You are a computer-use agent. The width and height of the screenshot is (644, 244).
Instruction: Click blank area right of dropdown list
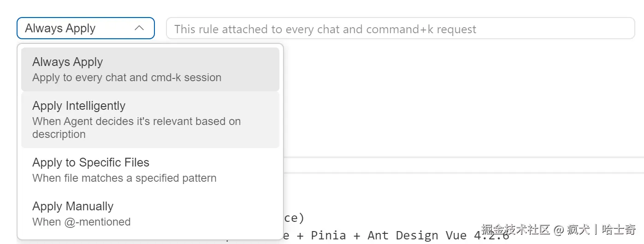click(461, 101)
